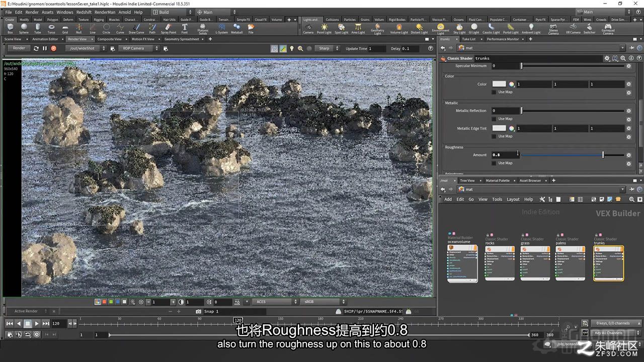Click the Render button
644x362 pixels.
click(x=19, y=48)
